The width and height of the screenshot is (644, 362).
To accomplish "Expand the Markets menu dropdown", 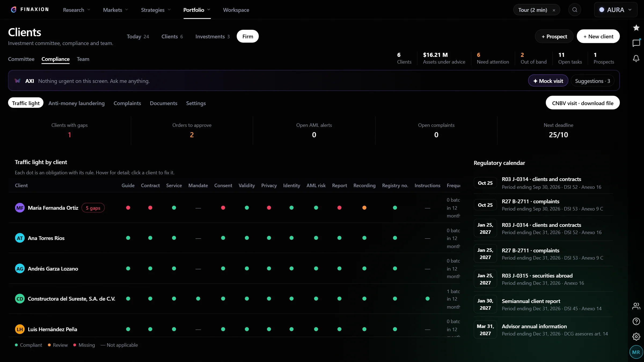I will click(x=115, y=10).
